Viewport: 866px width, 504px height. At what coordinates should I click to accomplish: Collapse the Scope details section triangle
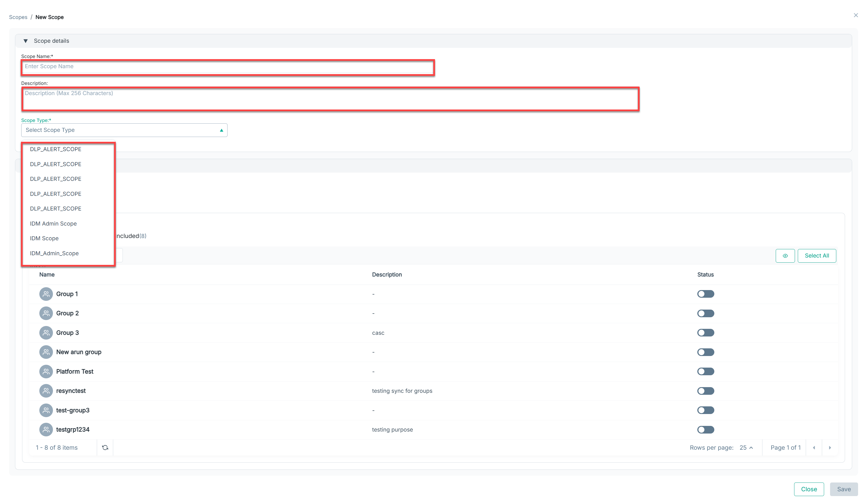25,41
